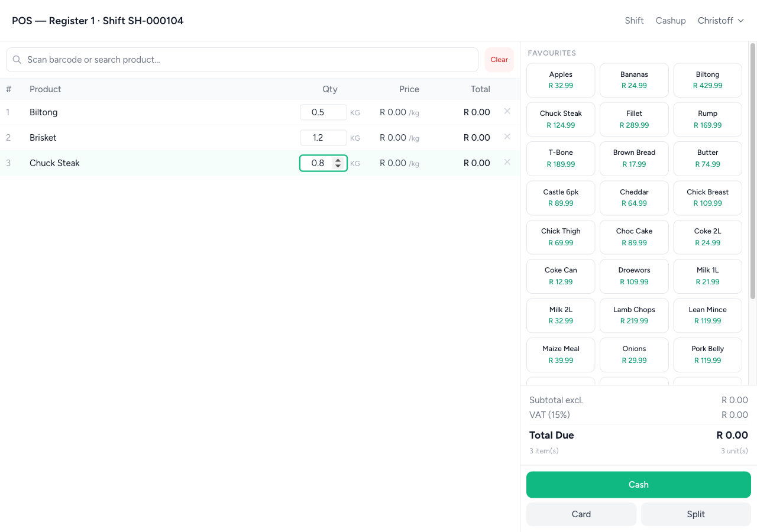Pay with Cash
Viewport: 757px width, 532px height.
[x=638, y=485]
